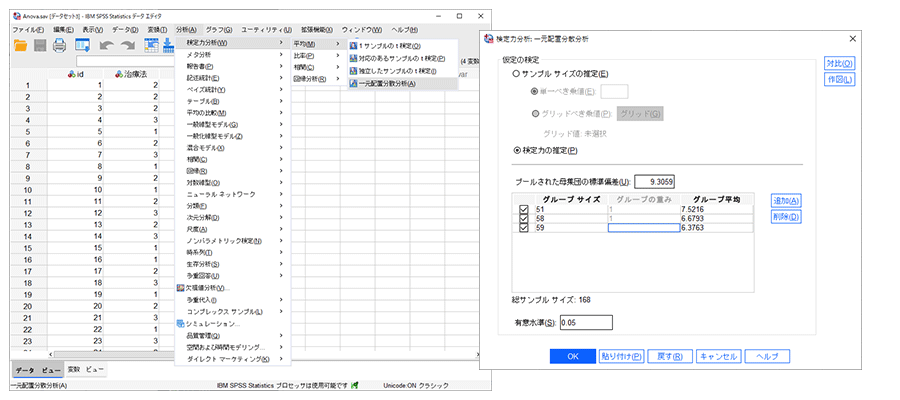Click the 追加 button
The height and width of the screenshot is (400, 900).
[786, 200]
